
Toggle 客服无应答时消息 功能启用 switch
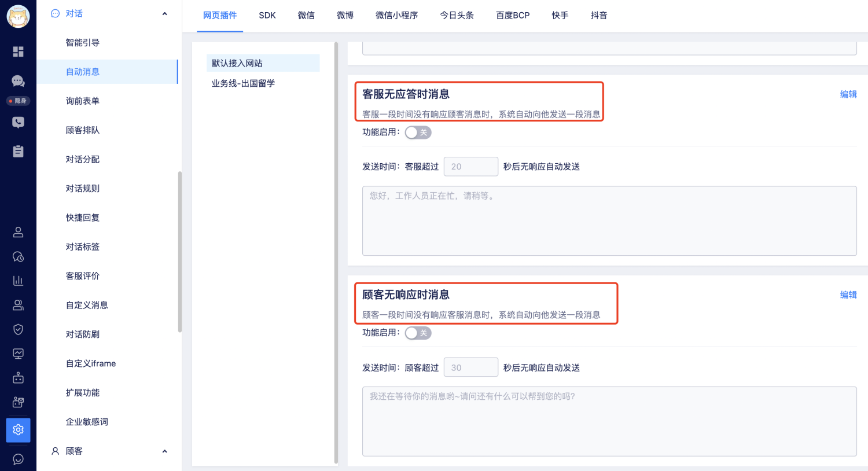(x=418, y=133)
